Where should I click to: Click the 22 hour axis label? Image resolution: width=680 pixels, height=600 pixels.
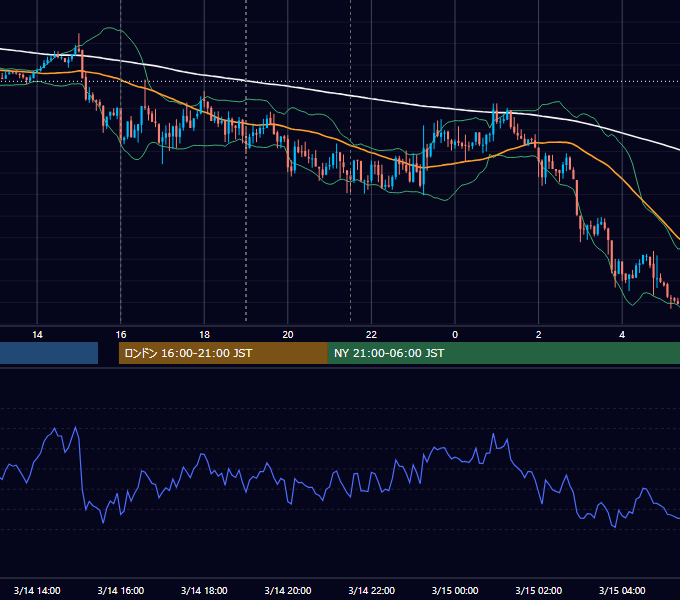pyautogui.click(x=371, y=334)
